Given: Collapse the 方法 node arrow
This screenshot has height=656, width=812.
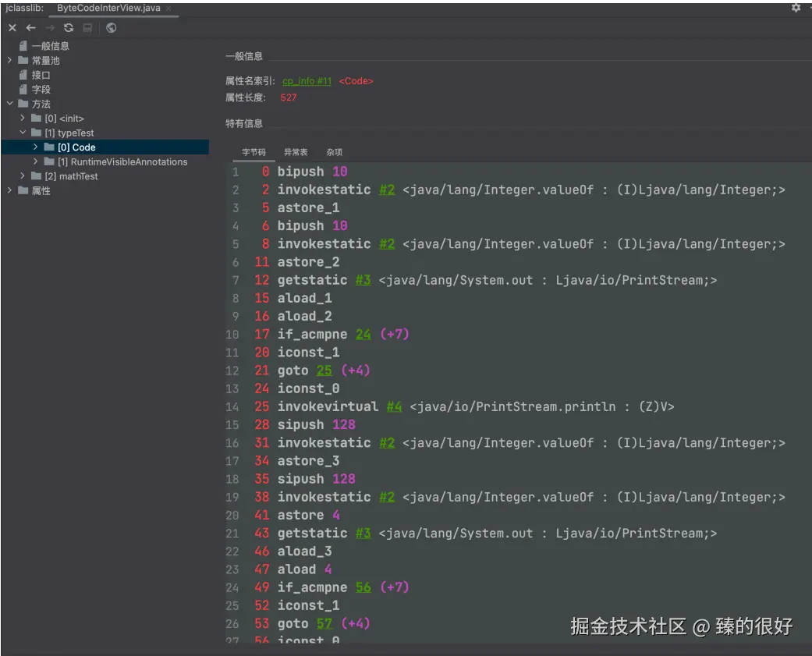Looking at the screenshot, I should 9,104.
